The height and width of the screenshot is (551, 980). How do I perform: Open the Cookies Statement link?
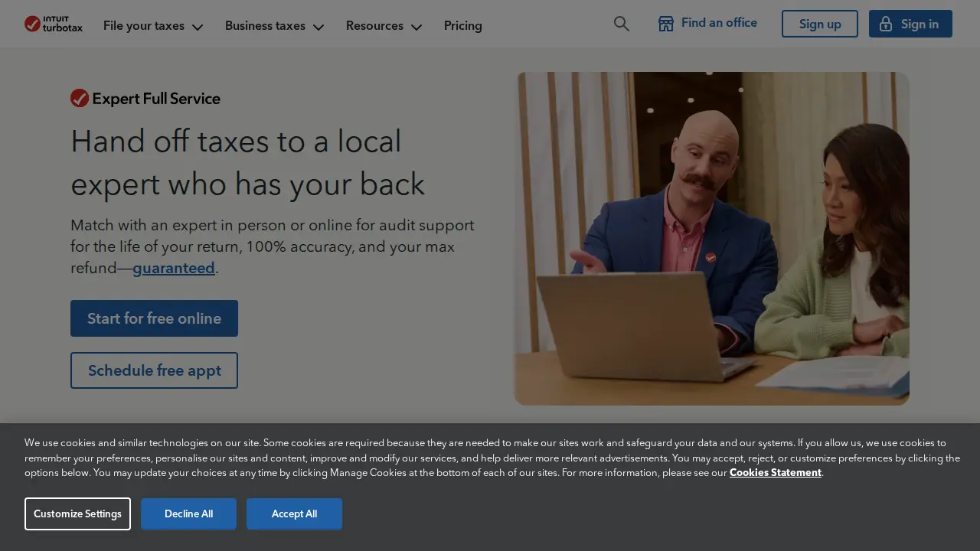pos(776,472)
